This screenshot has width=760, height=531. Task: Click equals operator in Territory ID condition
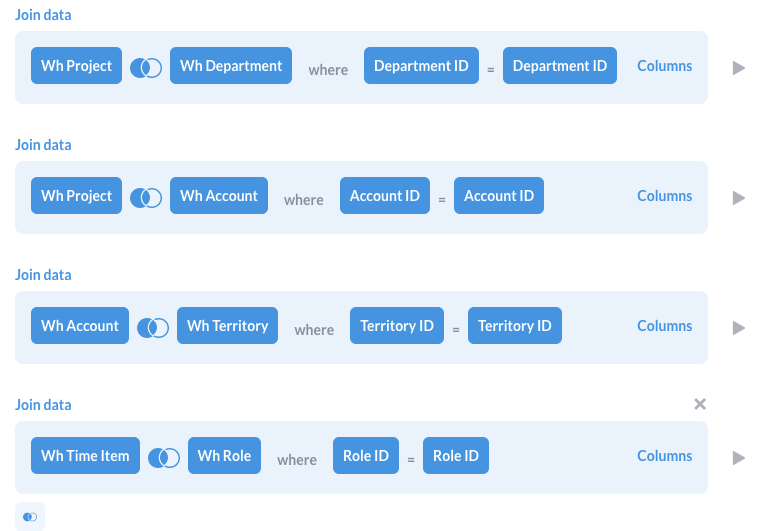point(456,330)
